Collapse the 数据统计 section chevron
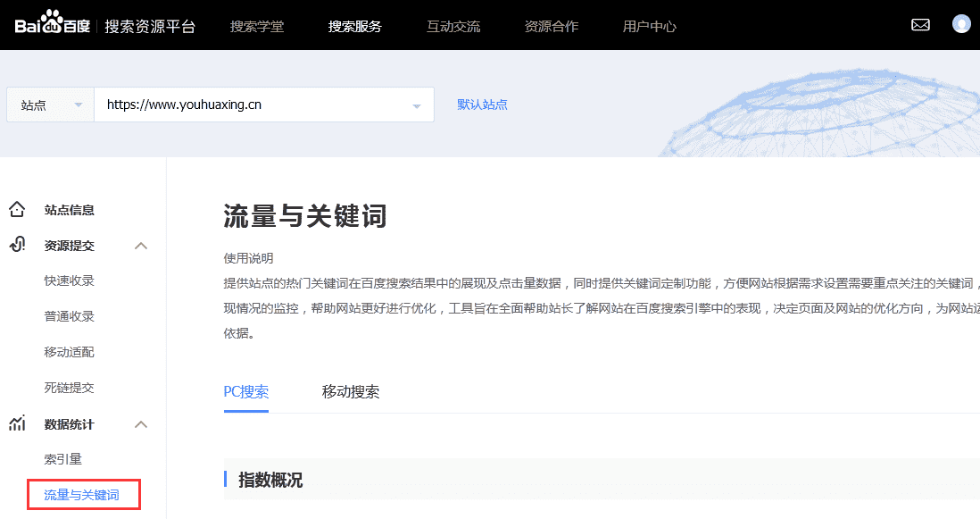The width and height of the screenshot is (980, 519). pyautogui.click(x=140, y=423)
